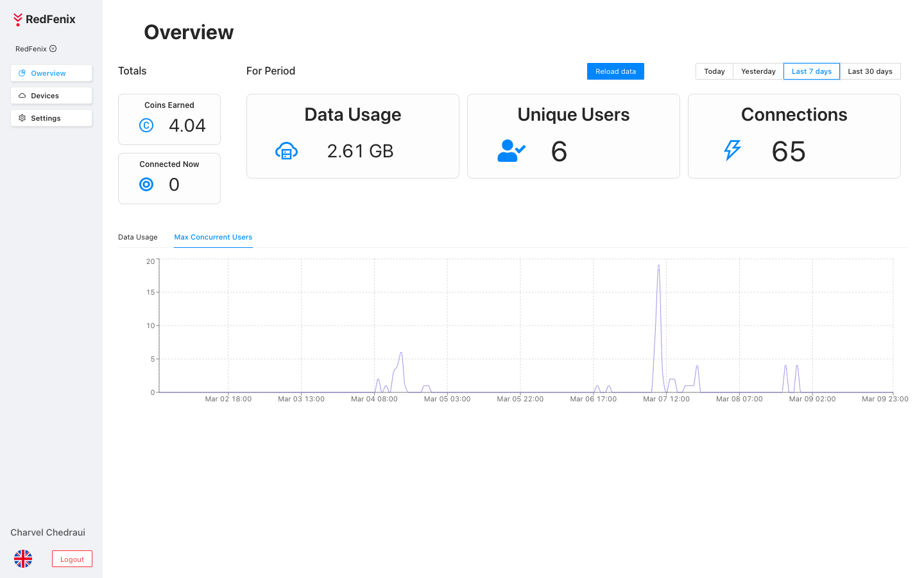Viewport: 924px width, 578px height.
Task: Log out with the Logout button
Action: pos(72,559)
